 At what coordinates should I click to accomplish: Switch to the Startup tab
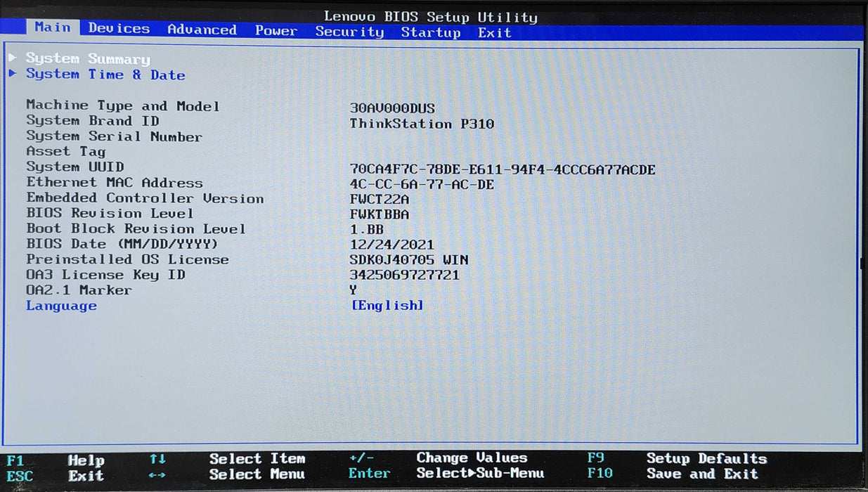click(431, 32)
